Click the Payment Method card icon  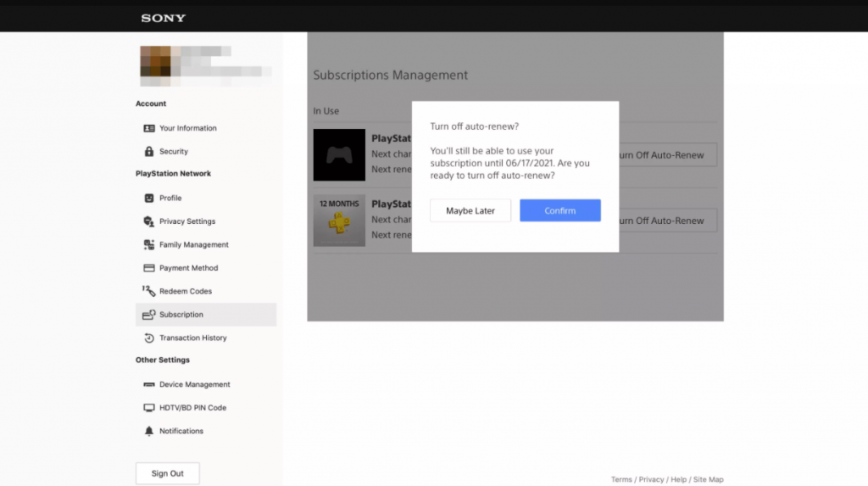tap(149, 268)
